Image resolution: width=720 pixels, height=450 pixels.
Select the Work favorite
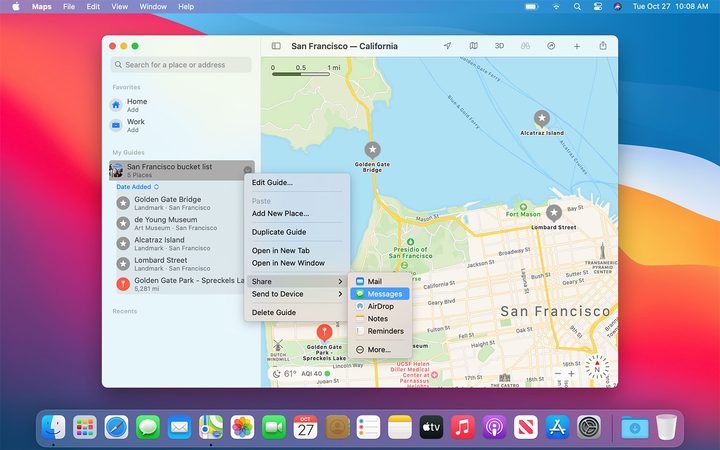click(x=181, y=125)
